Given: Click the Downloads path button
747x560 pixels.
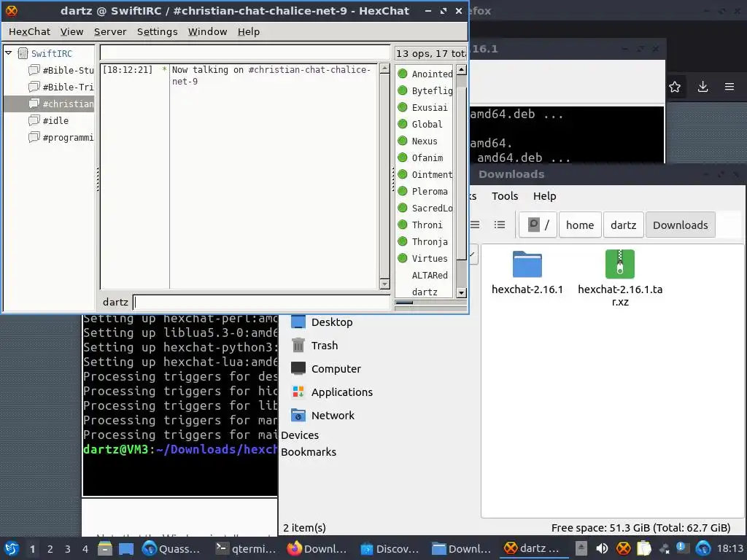Looking at the screenshot, I should tap(681, 225).
